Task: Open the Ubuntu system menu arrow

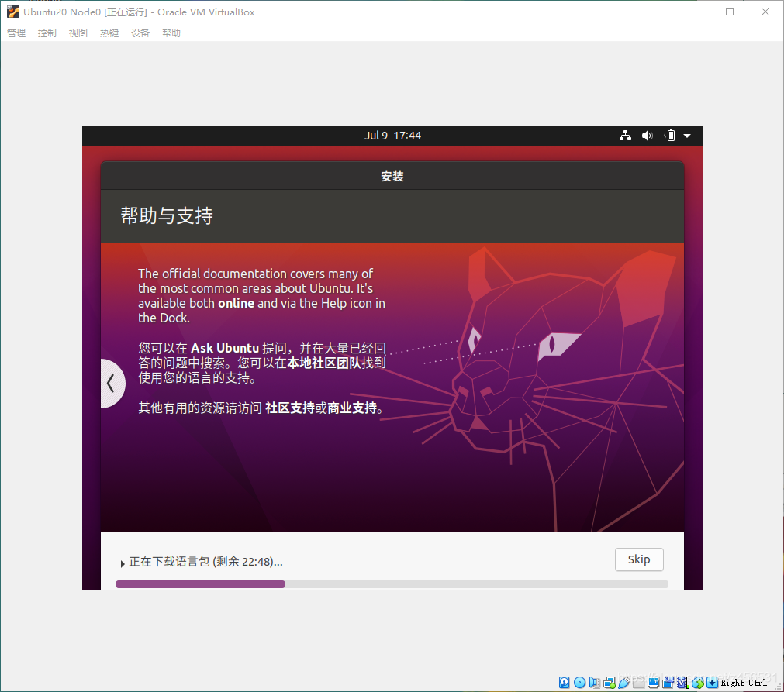Action: pyautogui.click(x=687, y=136)
